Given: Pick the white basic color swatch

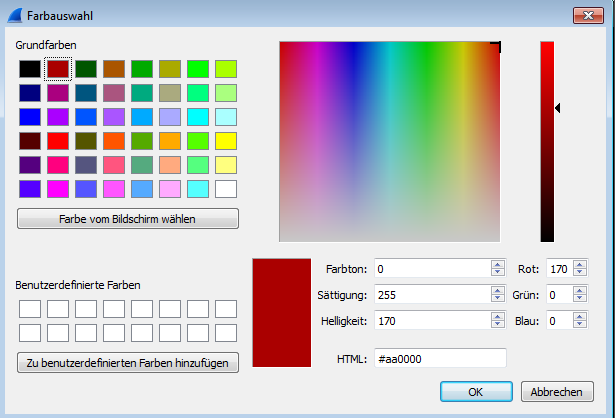Looking at the screenshot, I should coord(226,188).
